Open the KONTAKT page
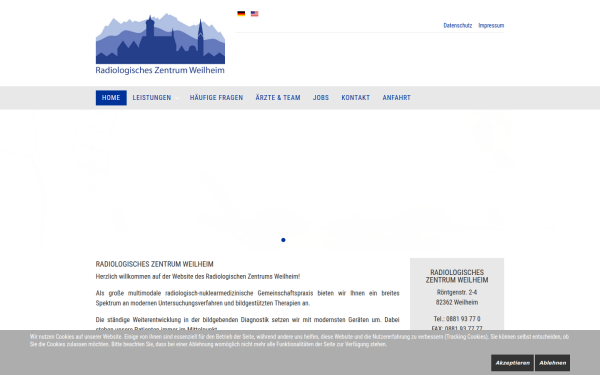The image size is (600, 375). click(355, 98)
